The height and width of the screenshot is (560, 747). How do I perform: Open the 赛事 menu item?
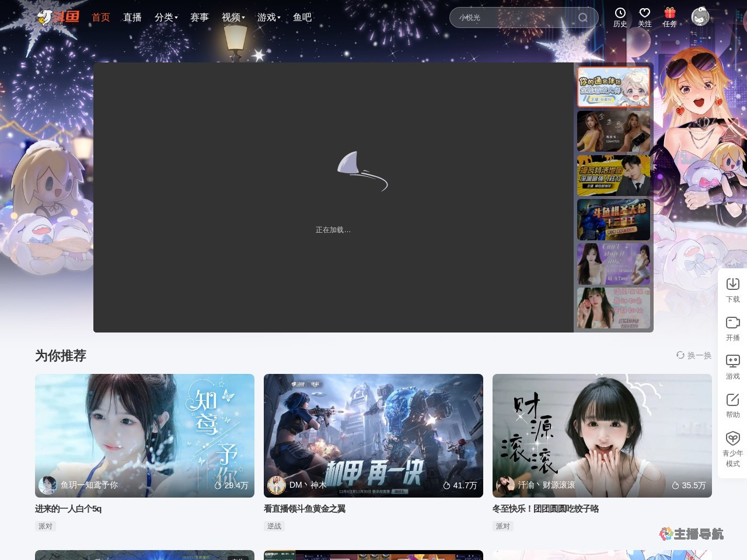(x=199, y=17)
